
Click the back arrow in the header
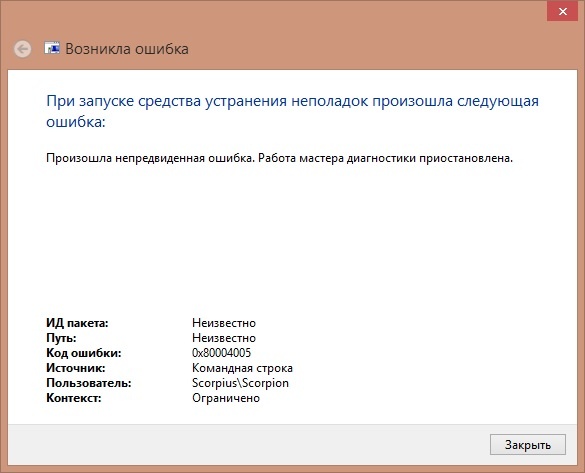coord(22,49)
